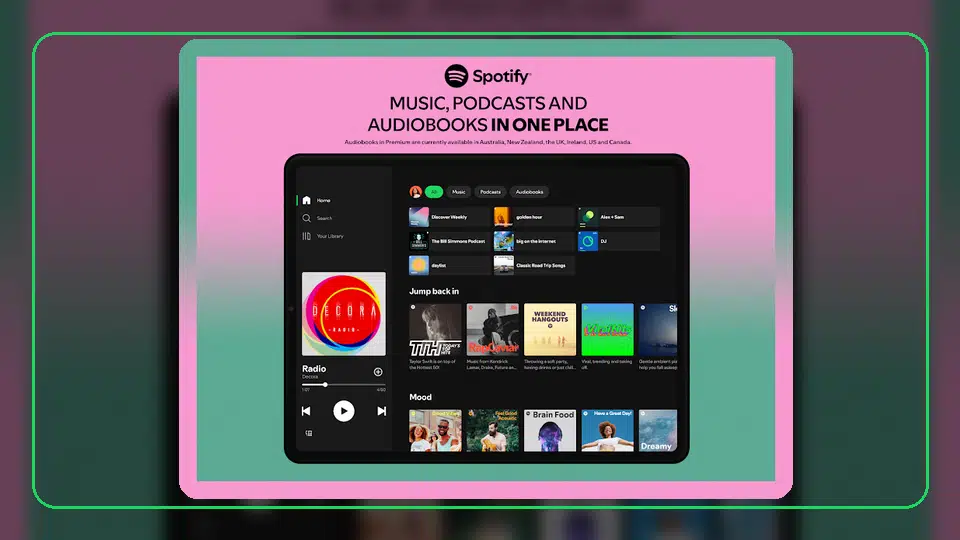Select the Audiobooks filter chip

click(x=529, y=192)
